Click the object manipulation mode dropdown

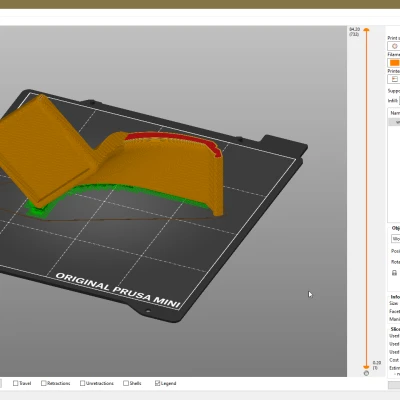[395, 239]
